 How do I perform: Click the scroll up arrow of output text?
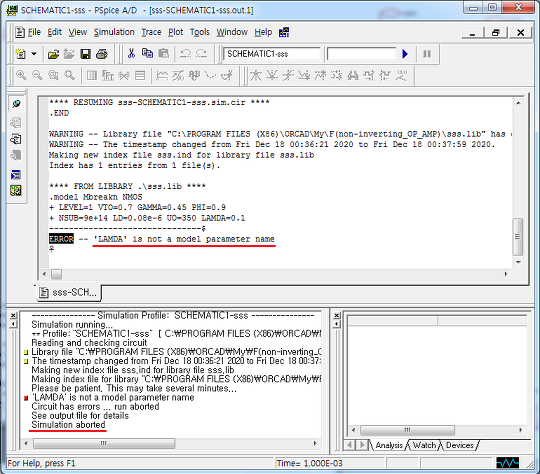(518, 103)
